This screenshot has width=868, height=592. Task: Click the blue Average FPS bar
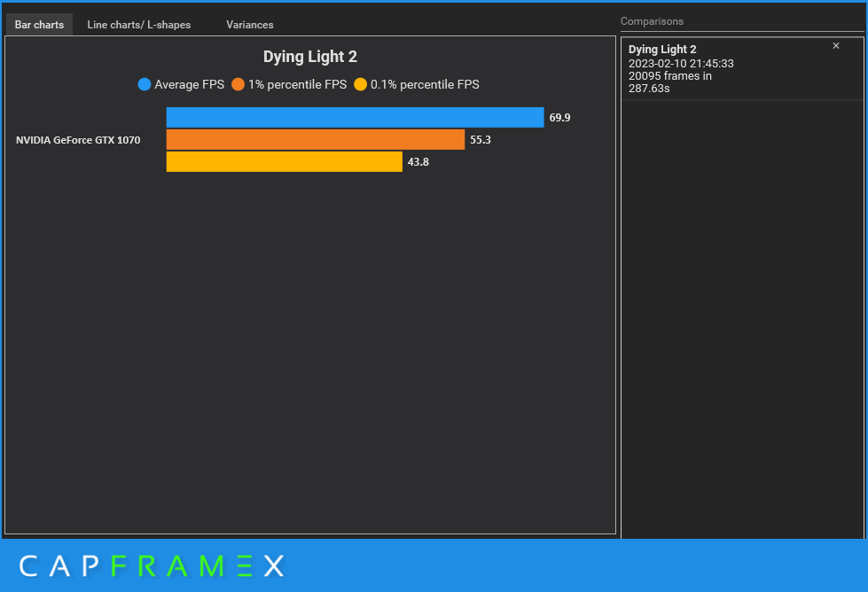pyautogui.click(x=355, y=117)
